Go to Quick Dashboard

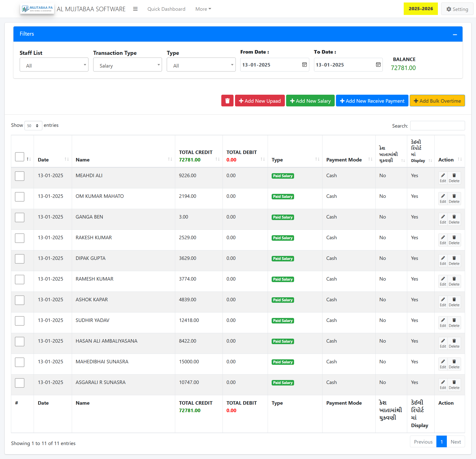[166, 9]
